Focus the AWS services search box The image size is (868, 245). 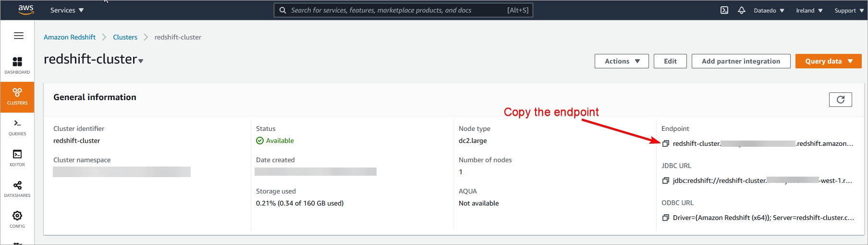pos(399,10)
